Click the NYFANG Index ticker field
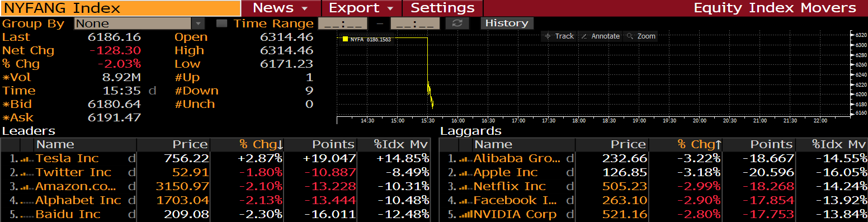Screen dimensions: 868x222 coord(120,8)
